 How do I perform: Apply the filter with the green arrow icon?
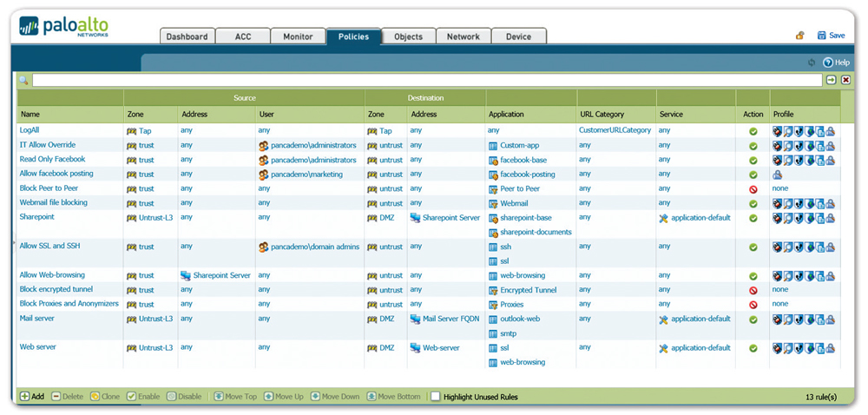pos(831,80)
